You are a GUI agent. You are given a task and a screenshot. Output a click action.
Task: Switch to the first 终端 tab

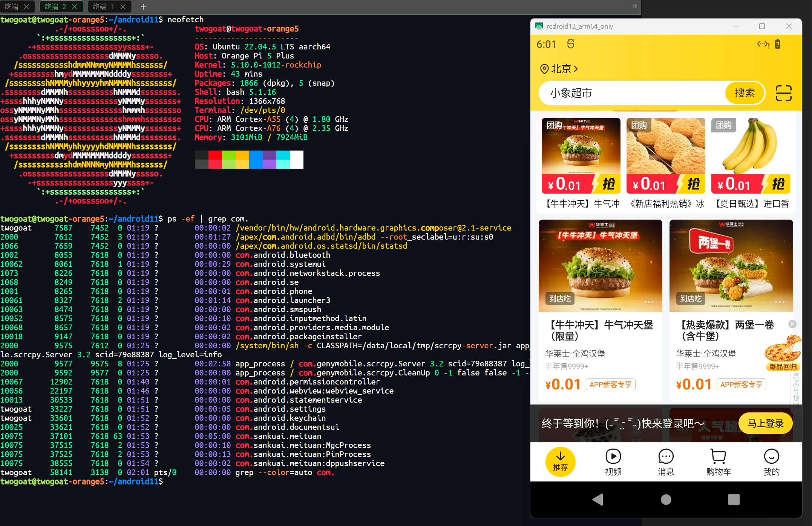11,6
